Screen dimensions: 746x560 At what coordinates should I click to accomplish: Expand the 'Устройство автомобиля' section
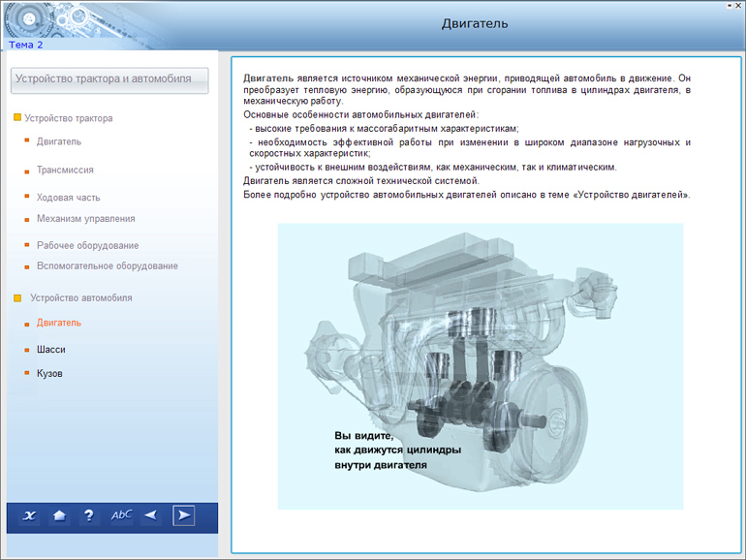pyautogui.click(x=80, y=297)
